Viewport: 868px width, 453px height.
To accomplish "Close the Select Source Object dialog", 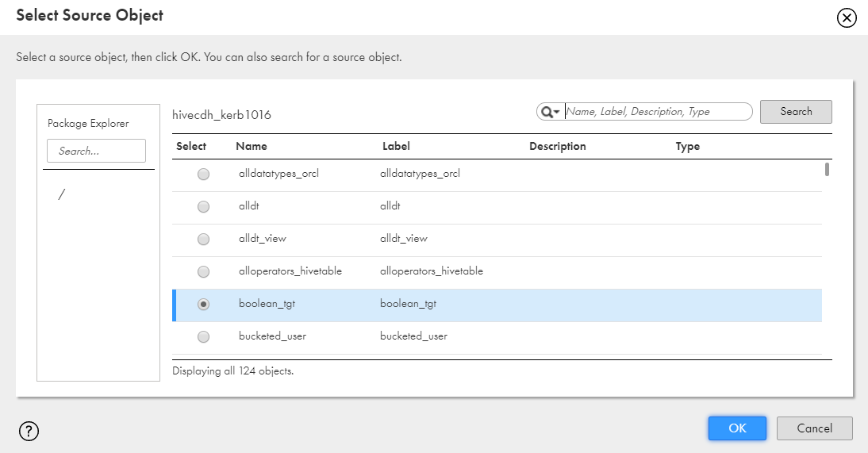I will pyautogui.click(x=847, y=17).
